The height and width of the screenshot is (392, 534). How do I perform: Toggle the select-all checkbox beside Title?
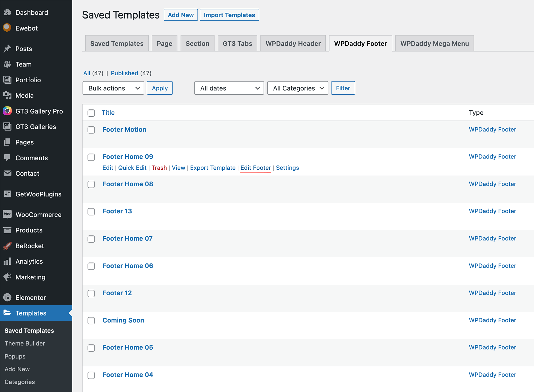coord(91,113)
